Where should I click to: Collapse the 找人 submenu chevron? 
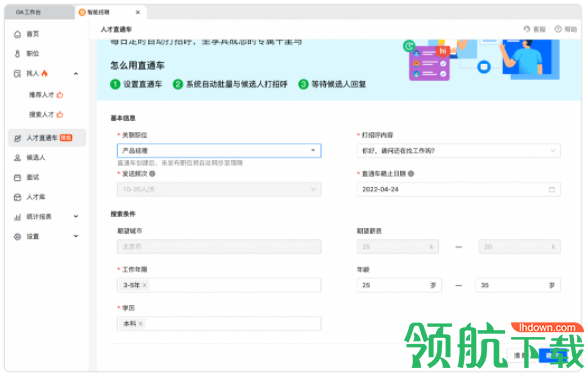pyautogui.click(x=76, y=73)
